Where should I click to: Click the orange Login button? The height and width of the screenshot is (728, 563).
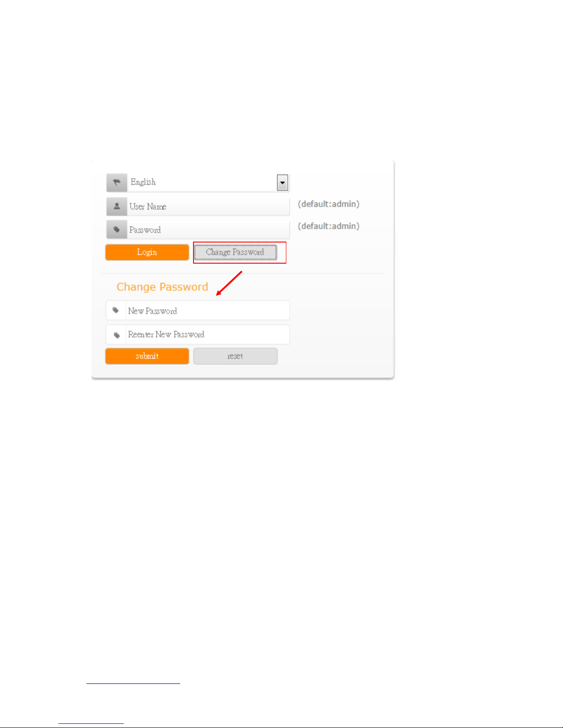147,252
